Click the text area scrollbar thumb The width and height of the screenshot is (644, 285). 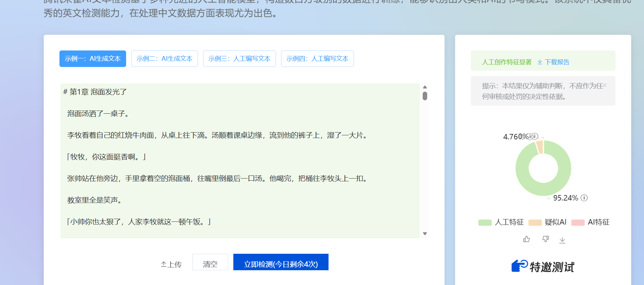point(425,96)
